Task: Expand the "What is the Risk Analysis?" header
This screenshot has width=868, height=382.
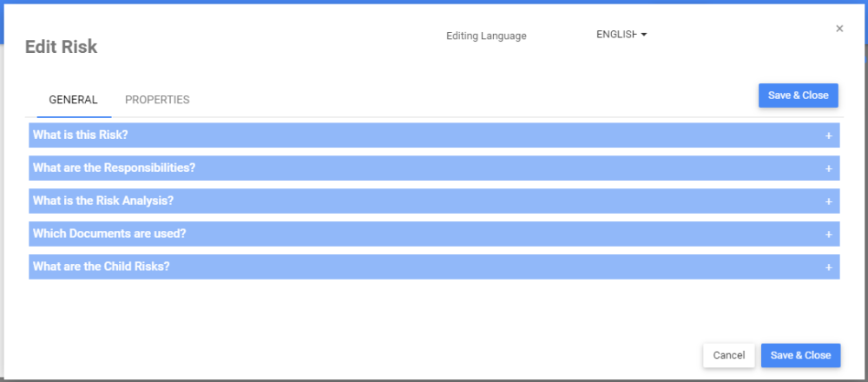Action: point(103,201)
